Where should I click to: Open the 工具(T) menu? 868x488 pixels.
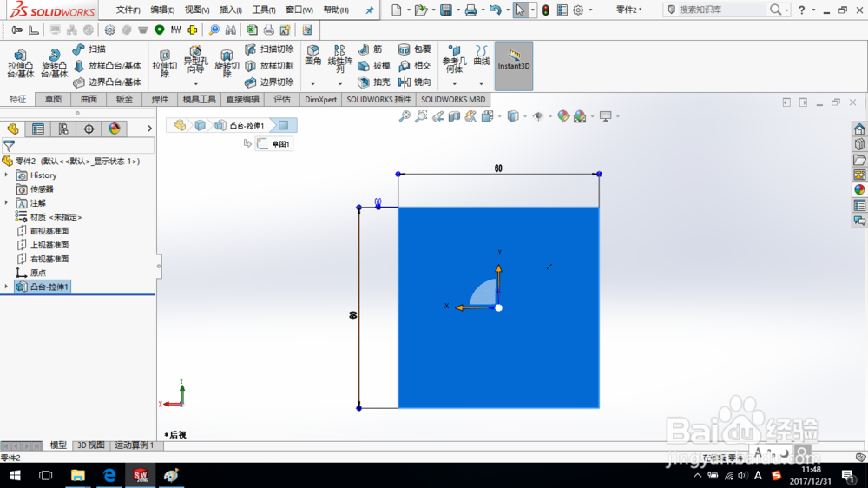click(264, 10)
